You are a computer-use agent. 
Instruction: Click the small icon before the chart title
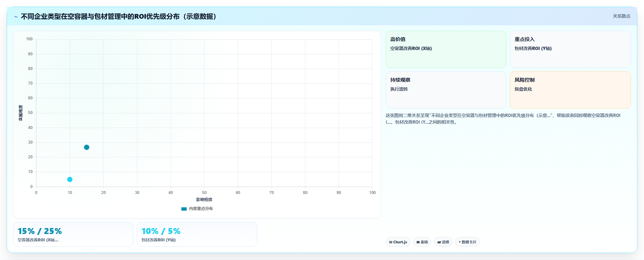coord(16,17)
